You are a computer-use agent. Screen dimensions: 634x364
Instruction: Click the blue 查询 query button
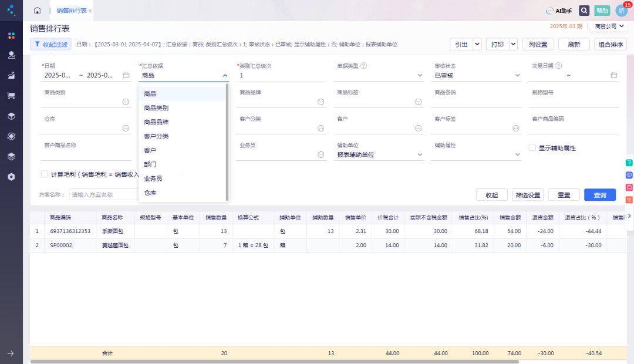(x=600, y=195)
